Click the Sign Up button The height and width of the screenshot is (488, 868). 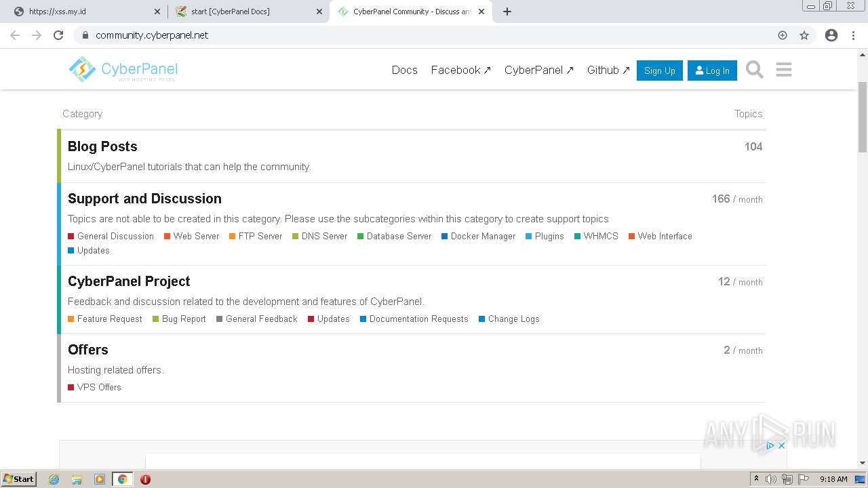pyautogui.click(x=660, y=70)
